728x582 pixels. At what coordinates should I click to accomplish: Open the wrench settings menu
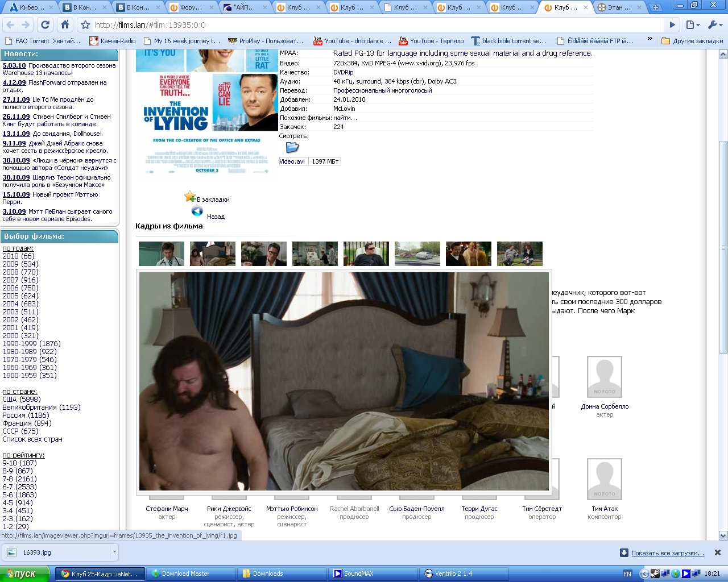click(x=714, y=25)
